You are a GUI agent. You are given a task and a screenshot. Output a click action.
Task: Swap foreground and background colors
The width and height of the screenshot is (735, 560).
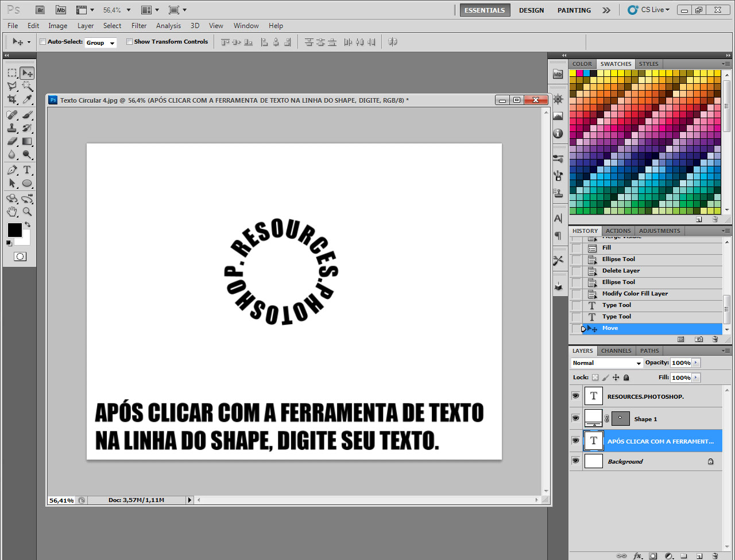click(x=27, y=225)
